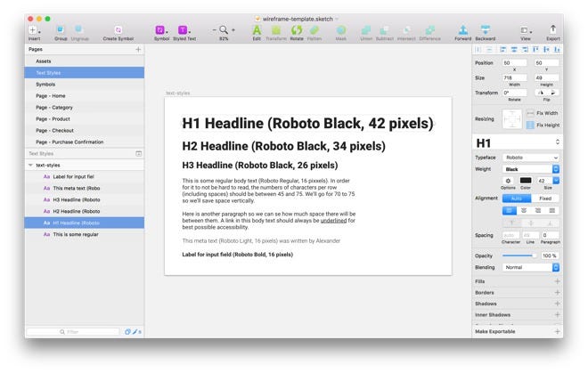Viewport: 588px width, 373px height.
Task: Click the Ungroup toolbar icon
Action: tap(78, 29)
